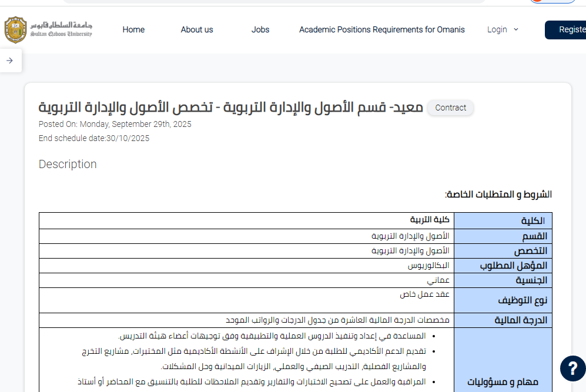
Task: Go to the Home page
Action: coord(133,30)
